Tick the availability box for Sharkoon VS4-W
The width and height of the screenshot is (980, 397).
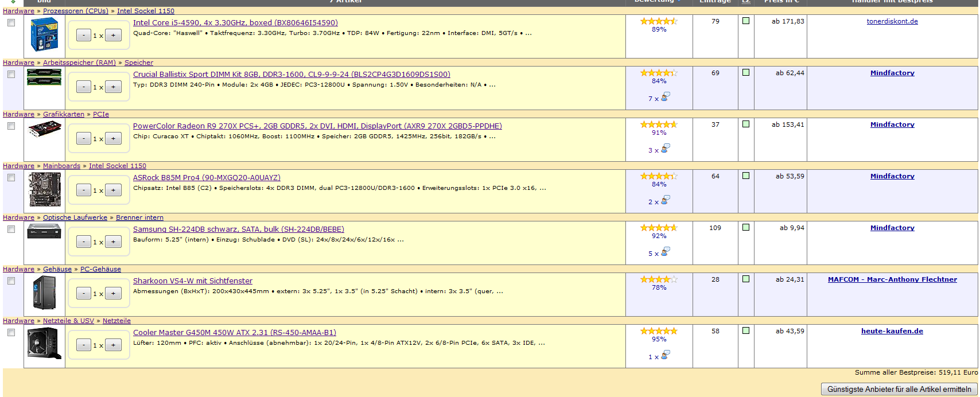pyautogui.click(x=746, y=279)
